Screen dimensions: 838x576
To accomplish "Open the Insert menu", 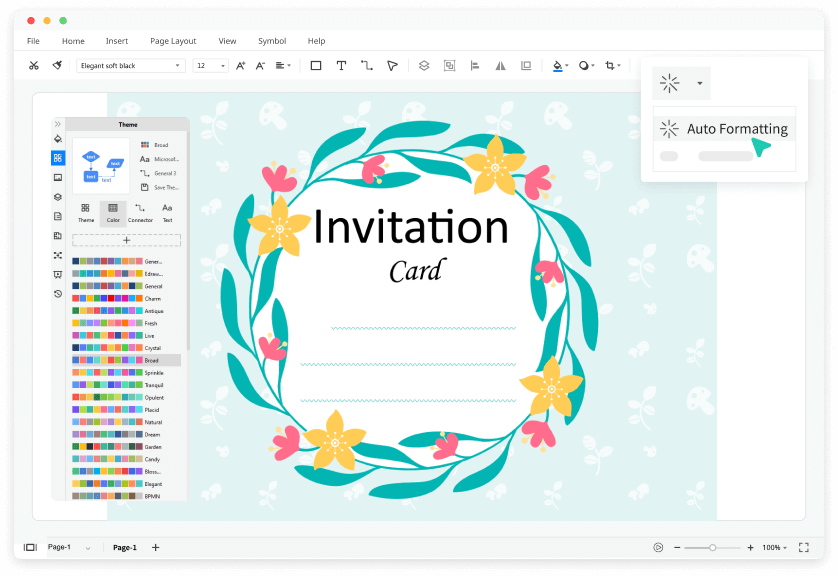I will (x=117, y=41).
